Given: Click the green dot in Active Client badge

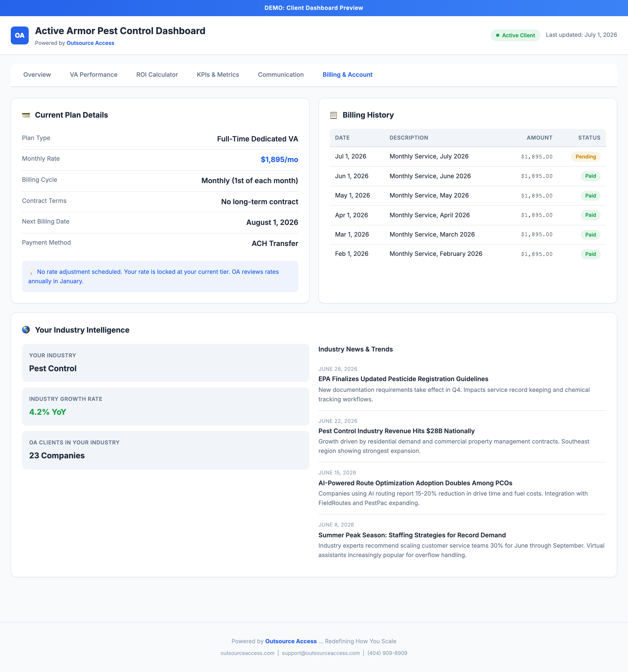Looking at the screenshot, I should coord(498,35).
